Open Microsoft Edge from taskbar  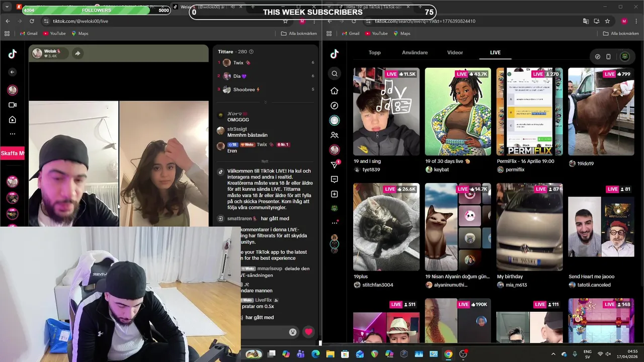[315, 354]
